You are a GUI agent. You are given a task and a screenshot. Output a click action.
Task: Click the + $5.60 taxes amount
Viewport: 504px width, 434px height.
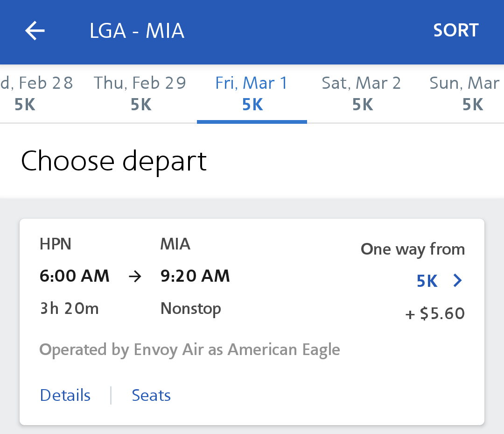[x=435, y=313]
